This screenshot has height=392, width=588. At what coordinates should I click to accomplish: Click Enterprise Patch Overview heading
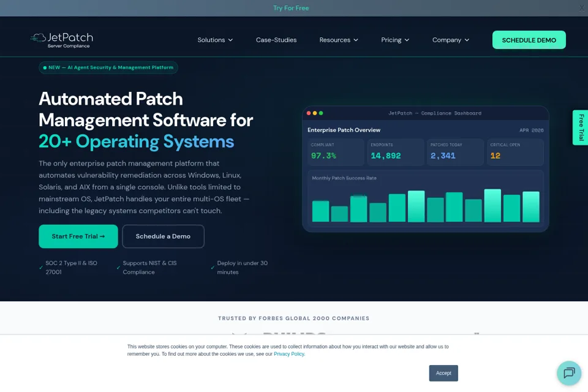(344, 130)
